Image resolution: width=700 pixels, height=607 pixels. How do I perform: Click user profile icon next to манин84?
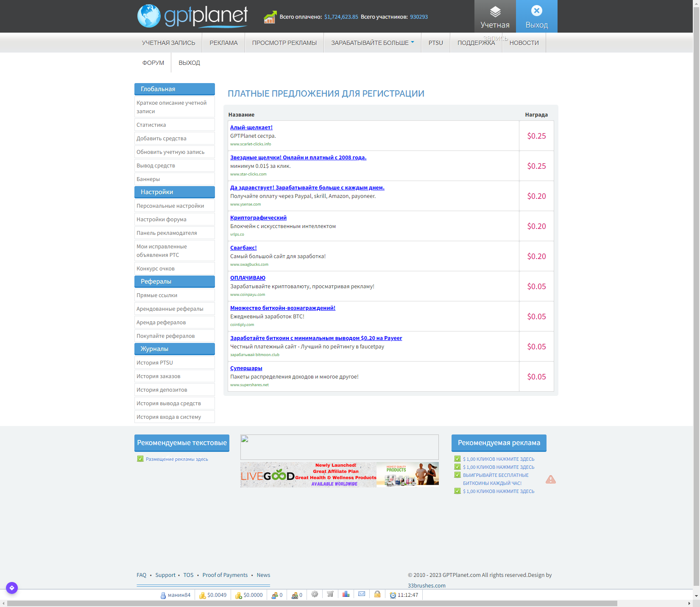163,595
